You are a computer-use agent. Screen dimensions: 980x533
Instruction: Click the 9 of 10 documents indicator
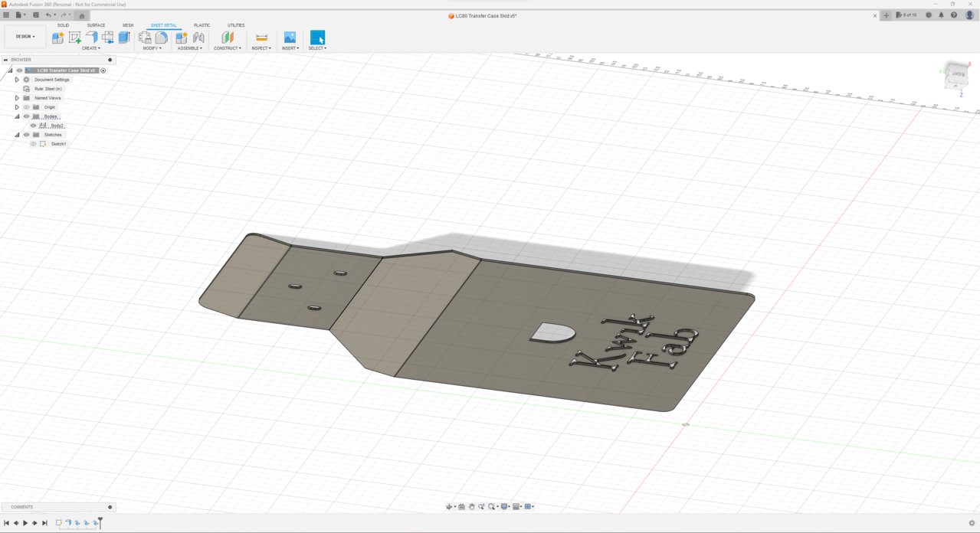tap(906, 15)
